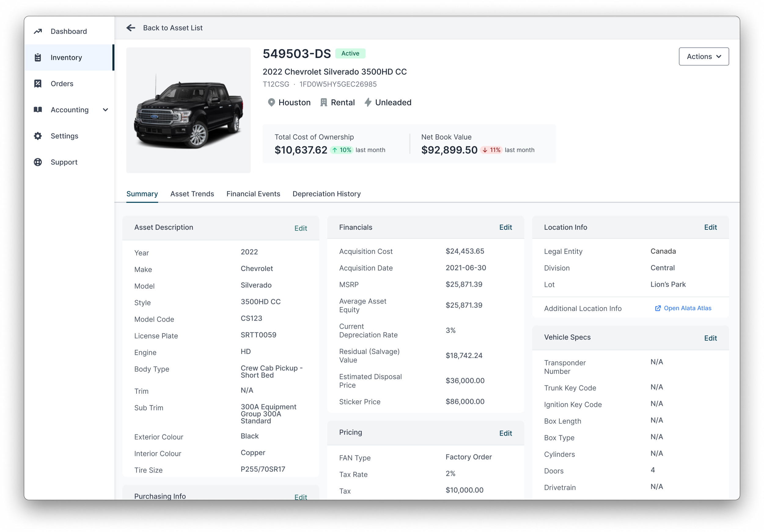Edit the Vehicle Specs section
Image resolution: width=764 pixels, height=532 pixels.
coord(710,338)
